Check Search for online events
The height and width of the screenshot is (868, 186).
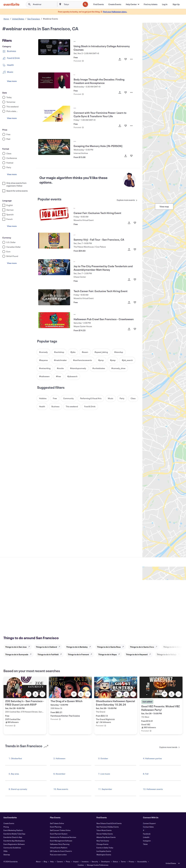tap(4, 191)
